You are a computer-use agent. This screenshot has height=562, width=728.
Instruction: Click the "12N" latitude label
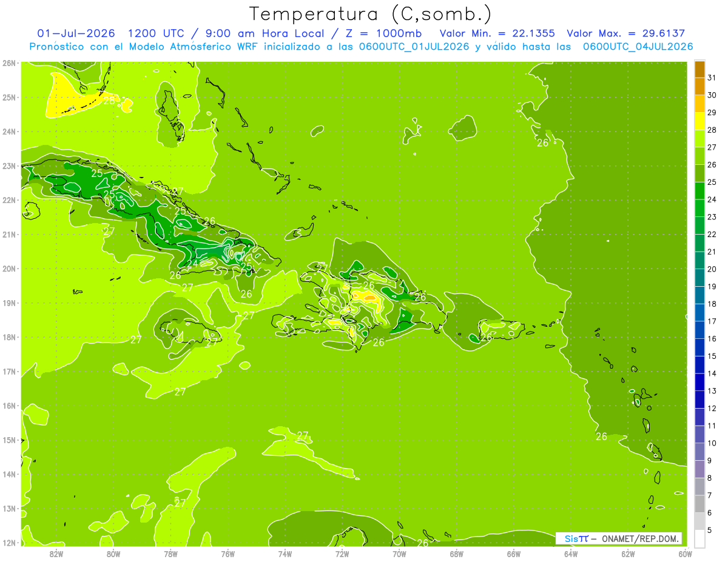(8, 543)
